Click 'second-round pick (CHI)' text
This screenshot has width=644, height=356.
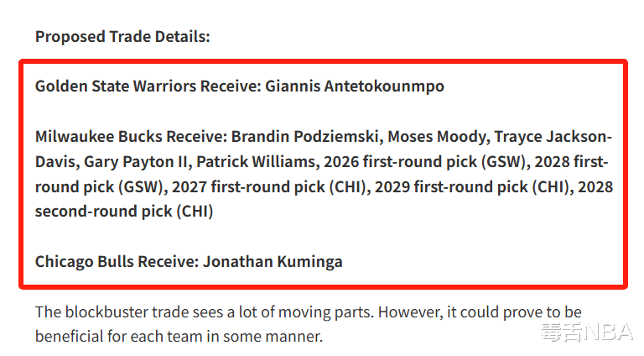124,212
